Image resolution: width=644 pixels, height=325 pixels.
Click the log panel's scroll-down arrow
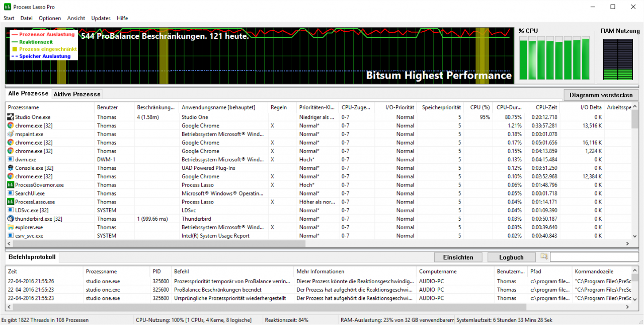coord(635,299)
